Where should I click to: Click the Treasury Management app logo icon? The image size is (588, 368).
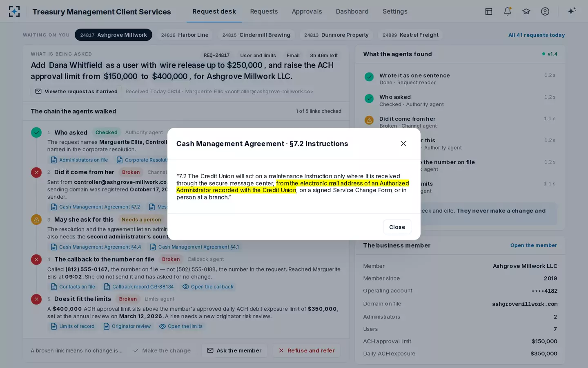(x=14, y=11)
